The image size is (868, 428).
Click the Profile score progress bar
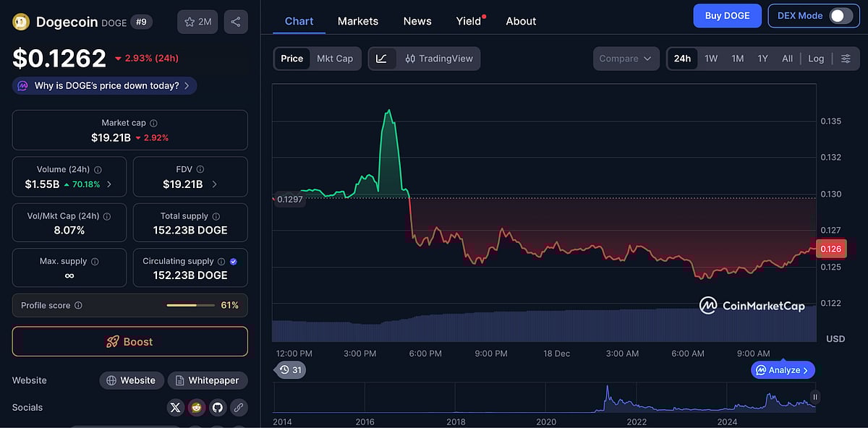tap(190, 305)
